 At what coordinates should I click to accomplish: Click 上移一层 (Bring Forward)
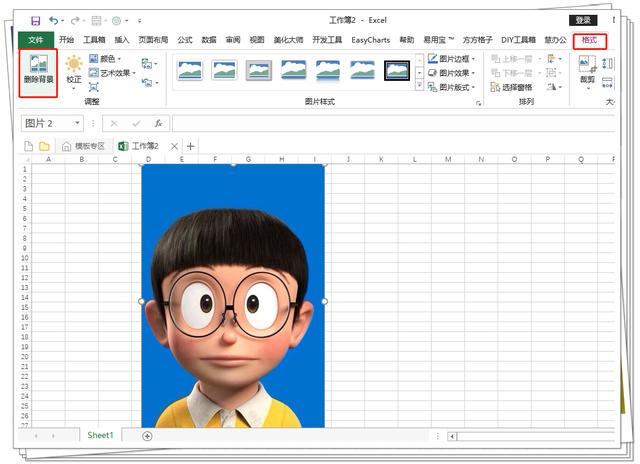click(x=512, y=59)
